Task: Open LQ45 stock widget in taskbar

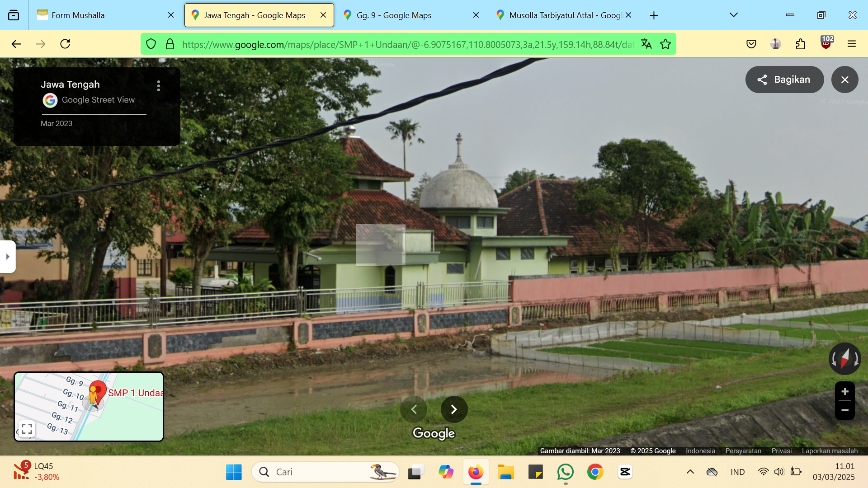Action: coord(36,471)
